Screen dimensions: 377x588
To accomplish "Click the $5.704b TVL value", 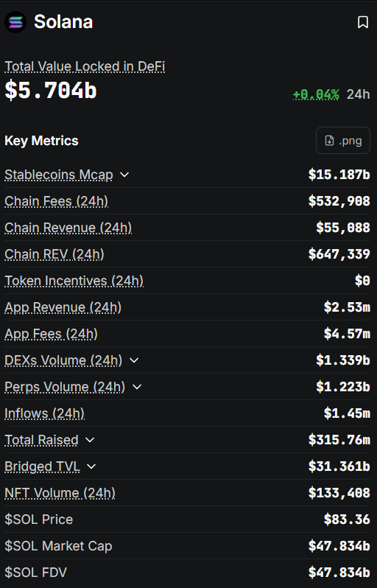I will tap(51, 91).
